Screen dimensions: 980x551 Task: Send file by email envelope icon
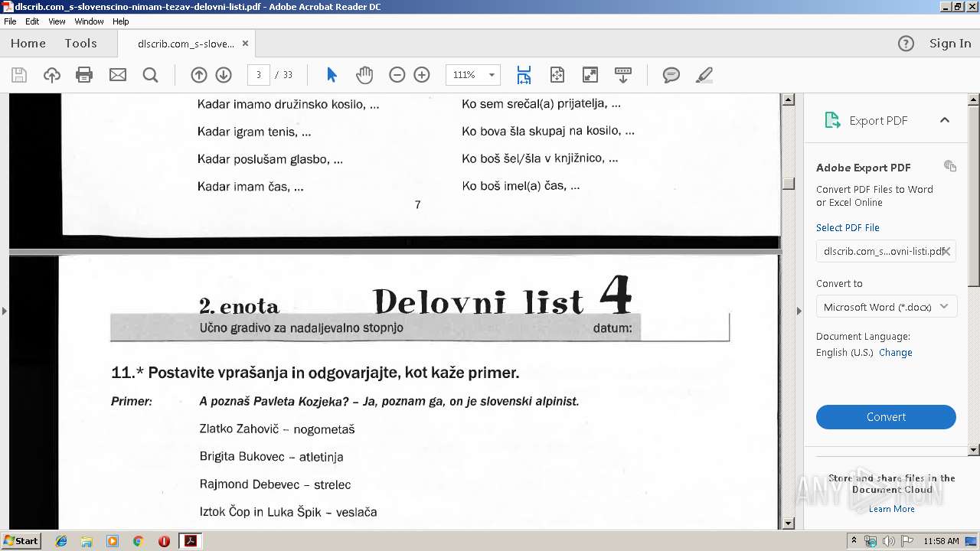click(x=118, y=75)
